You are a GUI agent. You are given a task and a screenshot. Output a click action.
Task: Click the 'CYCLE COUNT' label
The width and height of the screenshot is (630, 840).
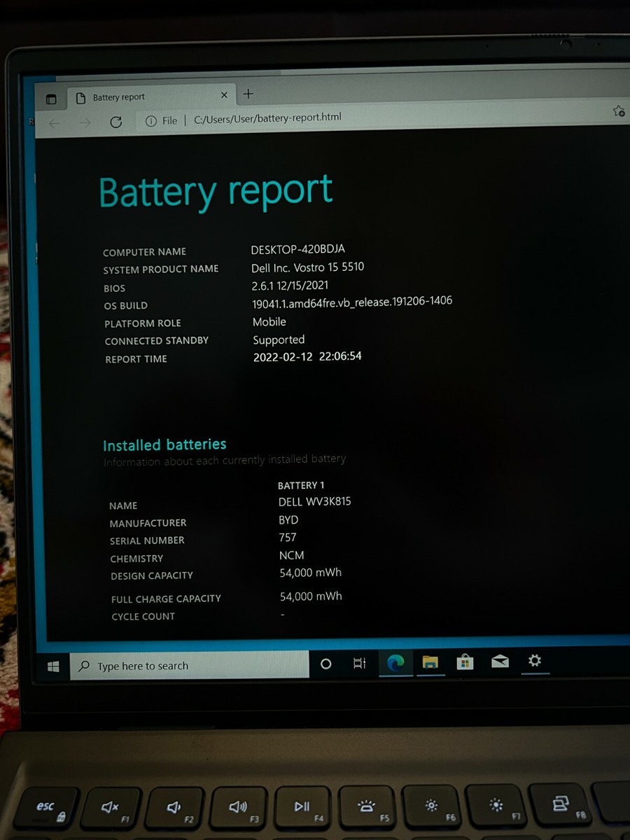click(x=143, y=617)
